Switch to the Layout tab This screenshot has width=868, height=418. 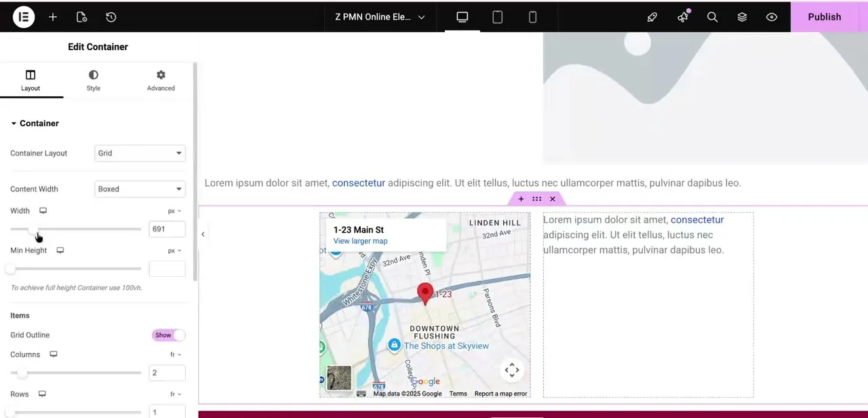click(x=31, y=80)
